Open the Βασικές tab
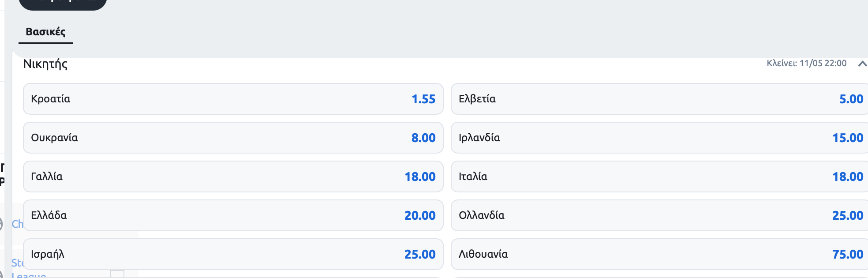 [45, 32]
